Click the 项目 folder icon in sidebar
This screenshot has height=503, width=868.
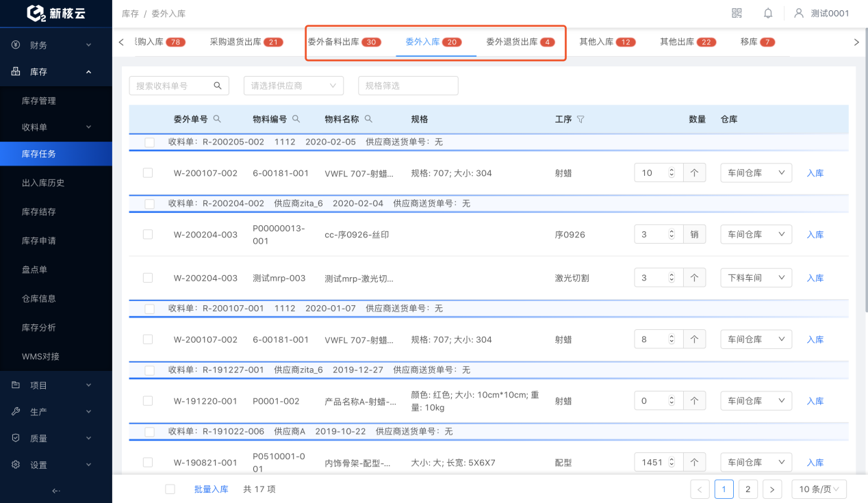coord(16,385)
